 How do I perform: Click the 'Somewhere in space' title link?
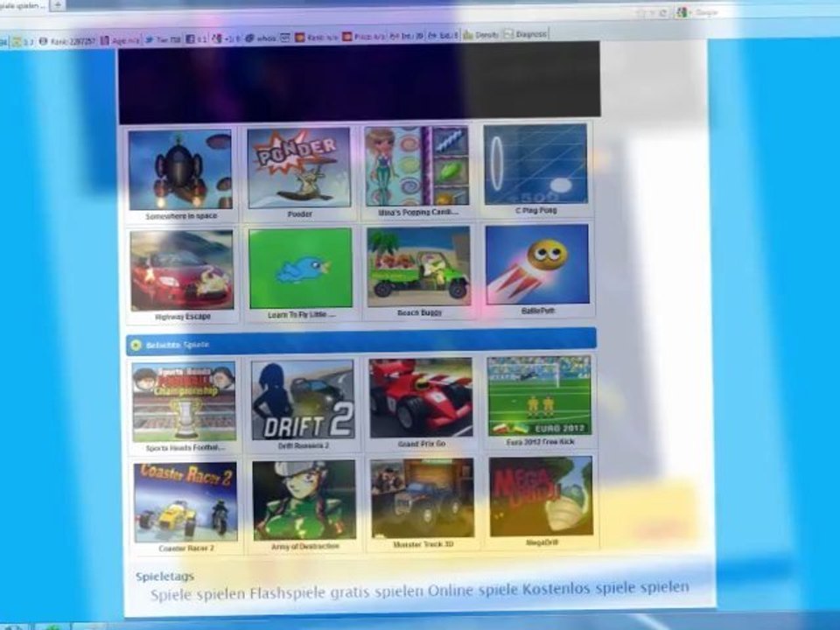pos(181,216)
